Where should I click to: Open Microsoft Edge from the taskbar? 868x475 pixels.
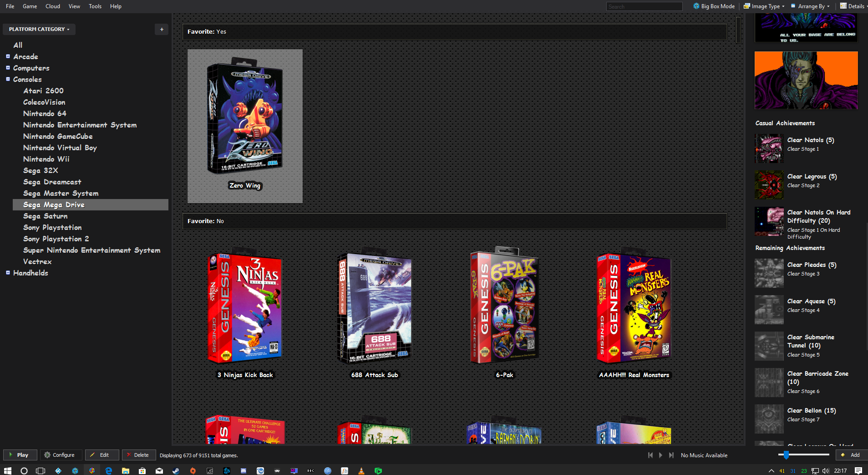pyautogui.click(x=108, y=470)
